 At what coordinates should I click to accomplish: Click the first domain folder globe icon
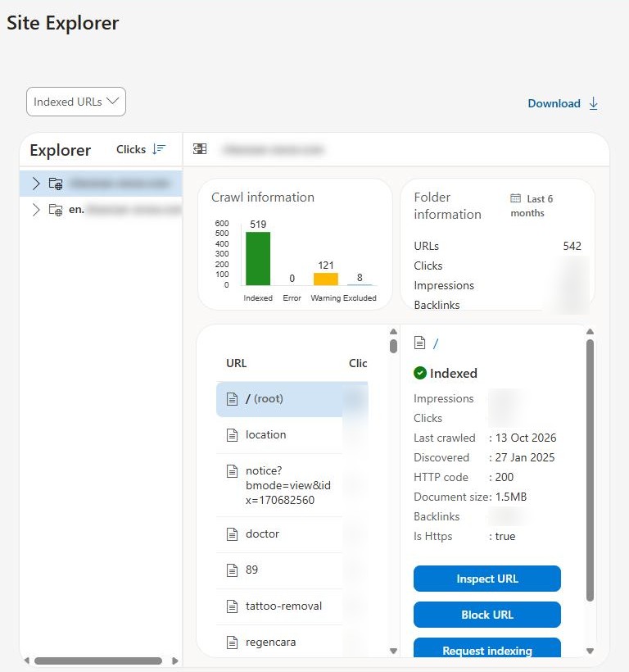(x=56, y=184)
